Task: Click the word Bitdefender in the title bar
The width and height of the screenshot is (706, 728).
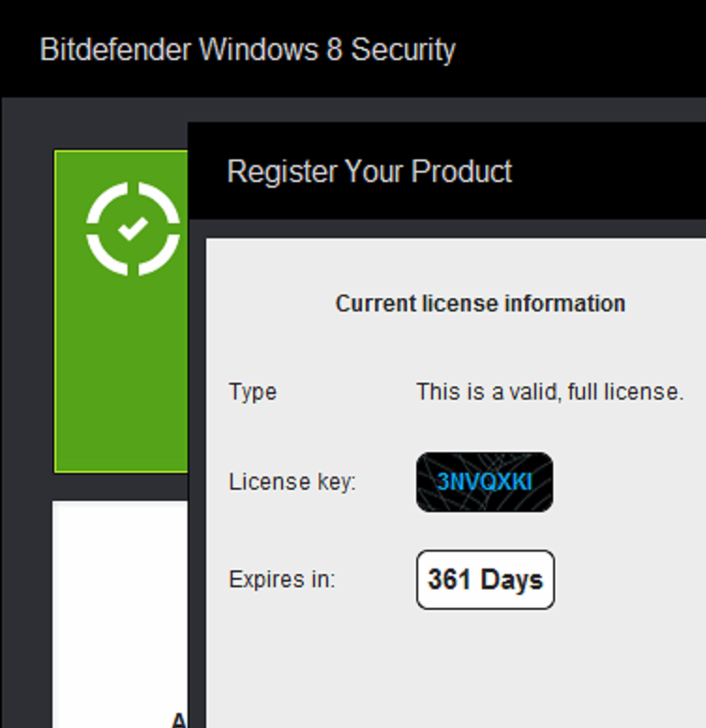Action: click(x=115, y=49)
